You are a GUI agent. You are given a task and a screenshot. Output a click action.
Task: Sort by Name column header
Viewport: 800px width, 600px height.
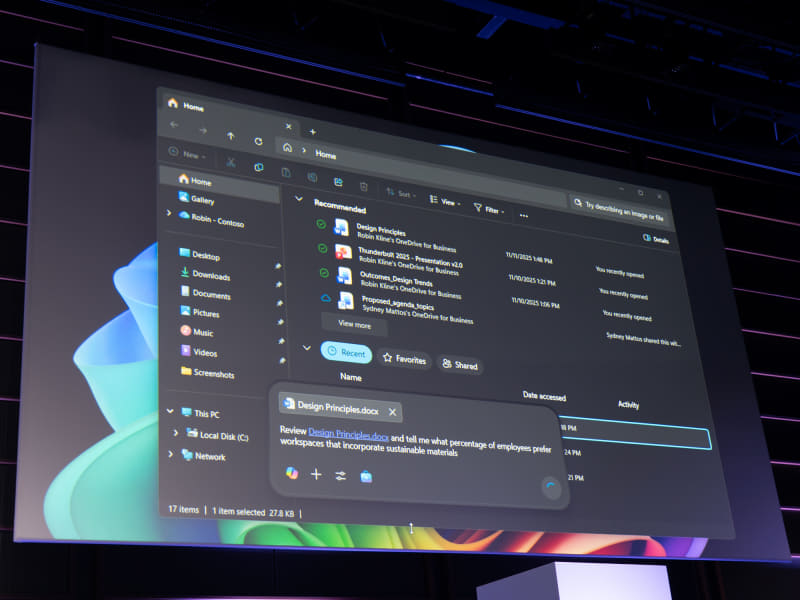point(351,377)
